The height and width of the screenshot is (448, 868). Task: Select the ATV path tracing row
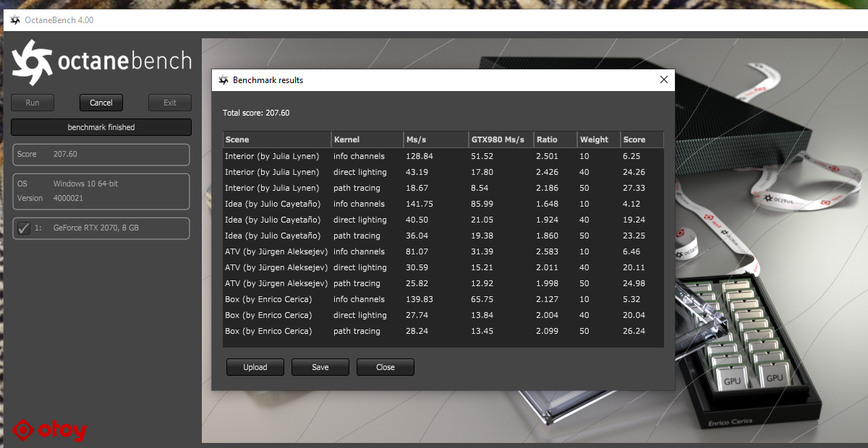coord(443,283)
